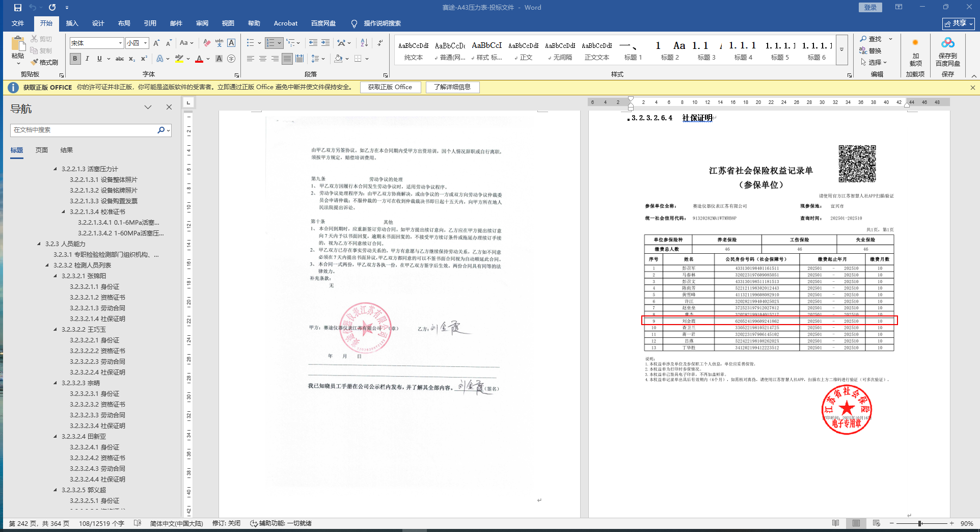Align paragraph text to the left
This screenshot has height=532, width=980.
point(251,59)
